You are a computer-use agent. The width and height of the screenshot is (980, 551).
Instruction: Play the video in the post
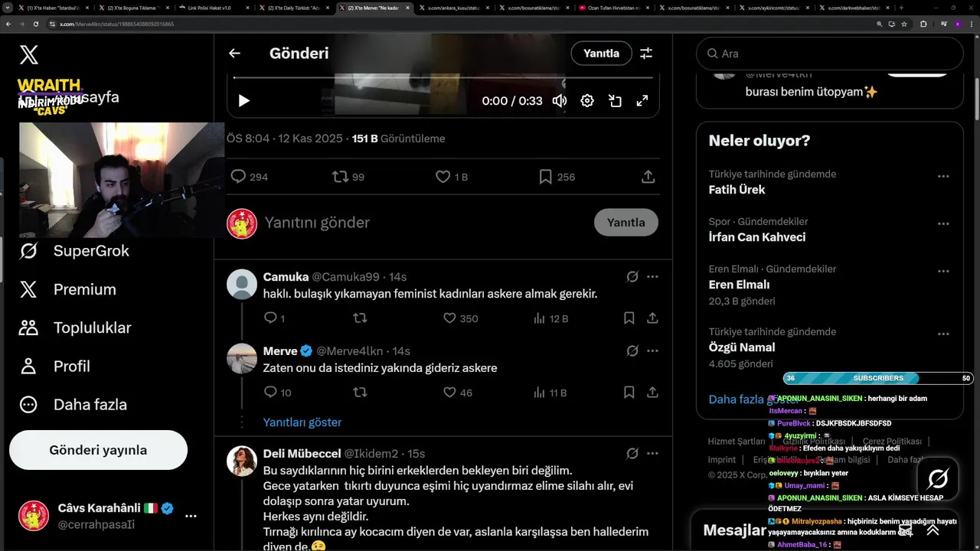click(243, 101)
